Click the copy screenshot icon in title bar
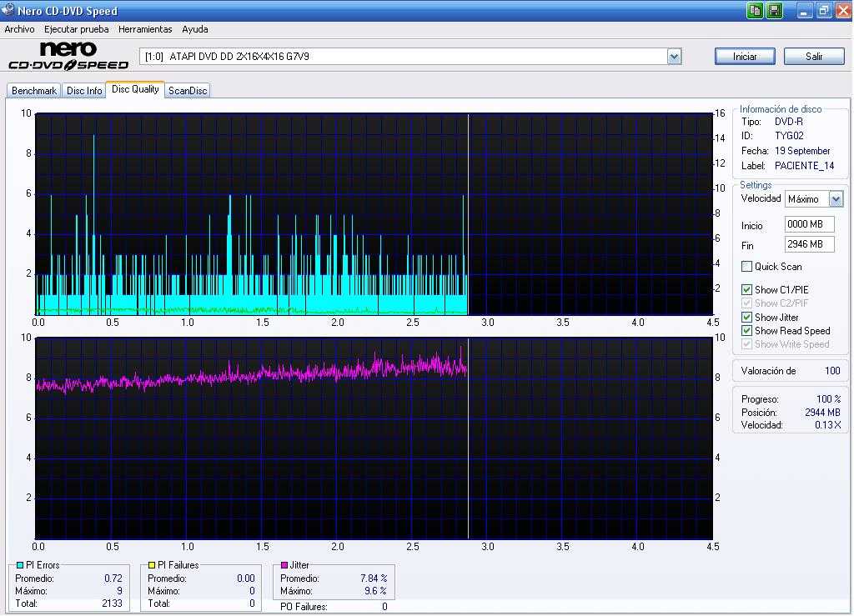The width and height of the screenshot is (854, 616). coord(755,11)
